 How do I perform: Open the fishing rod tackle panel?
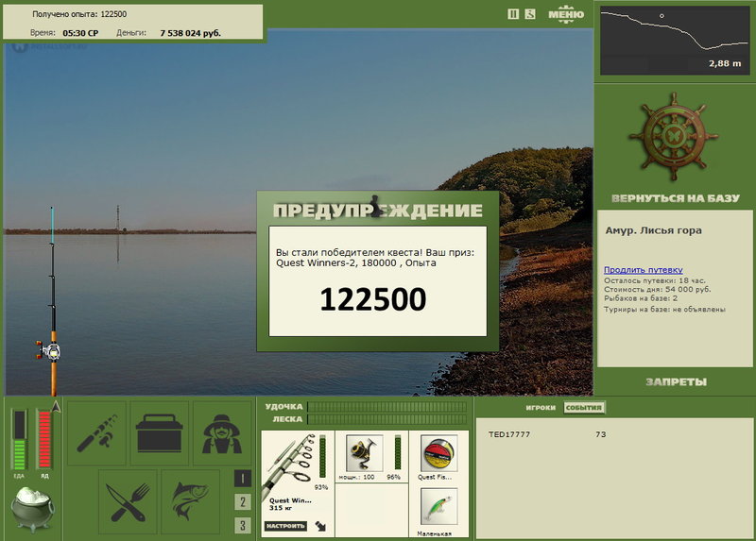[x=96, y=432]
